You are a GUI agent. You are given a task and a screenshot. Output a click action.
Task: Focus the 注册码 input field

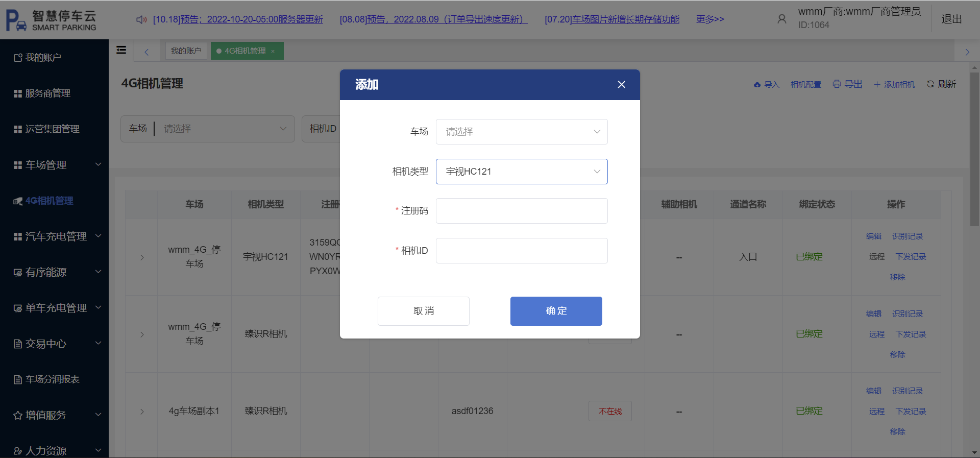coord(522,211)
